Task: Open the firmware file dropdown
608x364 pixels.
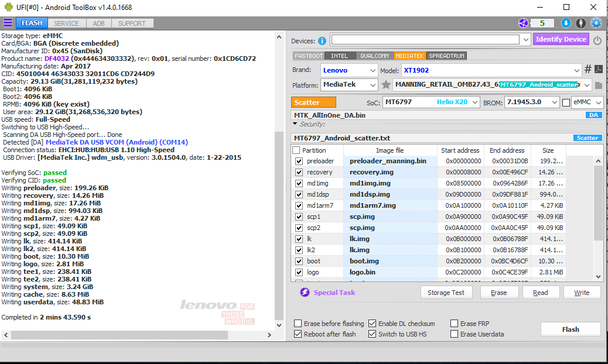Action: click(586, 85)
